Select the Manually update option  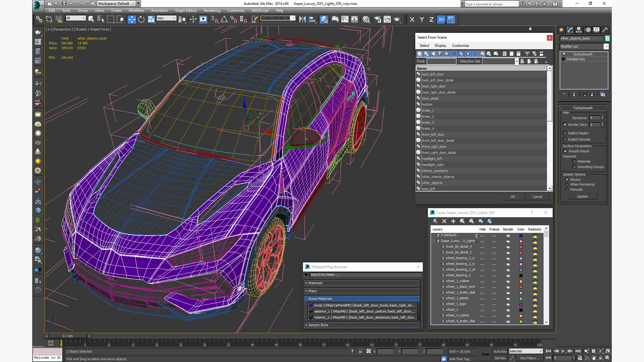pyautogui.click(x=567, y=190)
